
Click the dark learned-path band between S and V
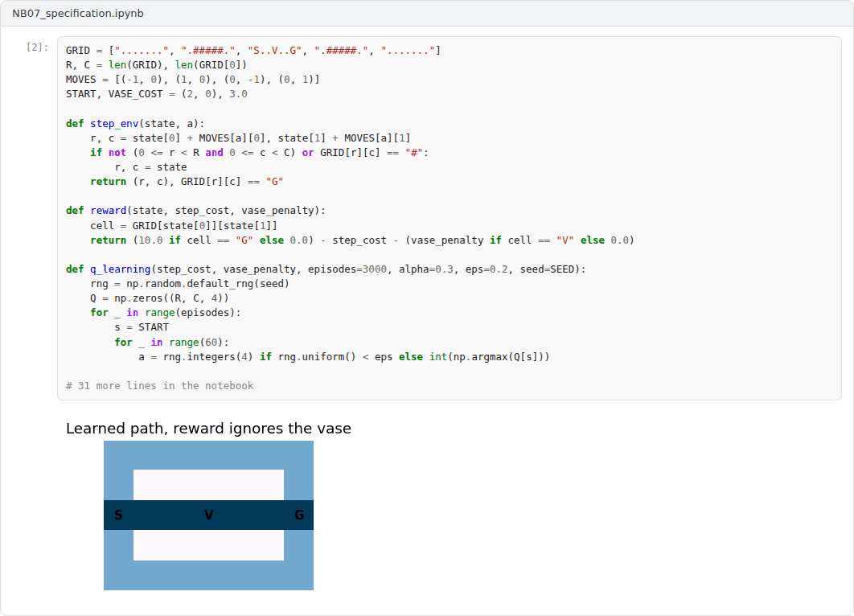tap(164, 515)
